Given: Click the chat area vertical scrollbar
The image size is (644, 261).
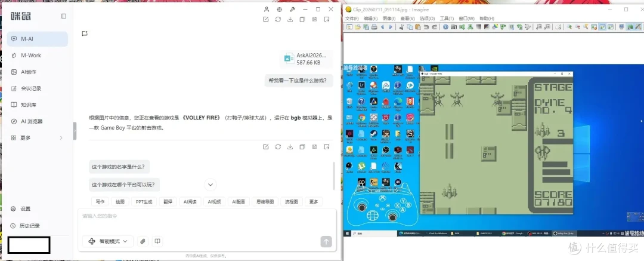Looking at the screenshot, I should tap(334, 176).
